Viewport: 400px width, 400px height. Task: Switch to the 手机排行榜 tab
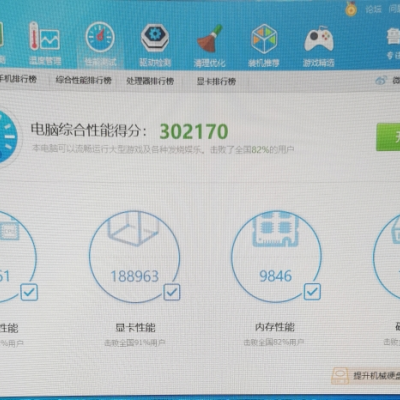tap(18, 79)
